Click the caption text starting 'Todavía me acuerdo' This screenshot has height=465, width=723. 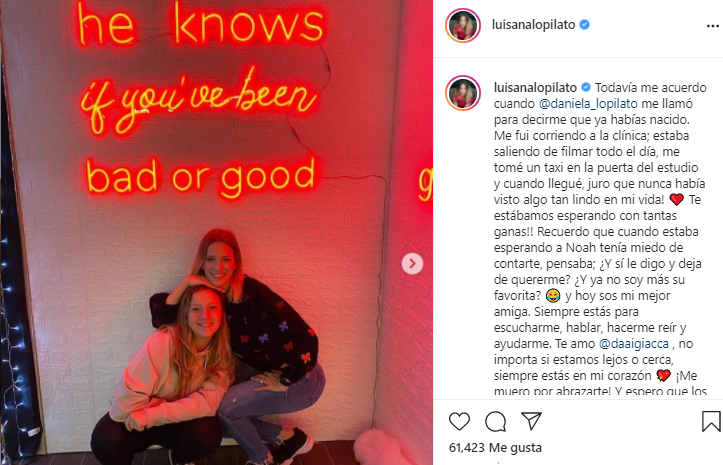pos(600,240)
